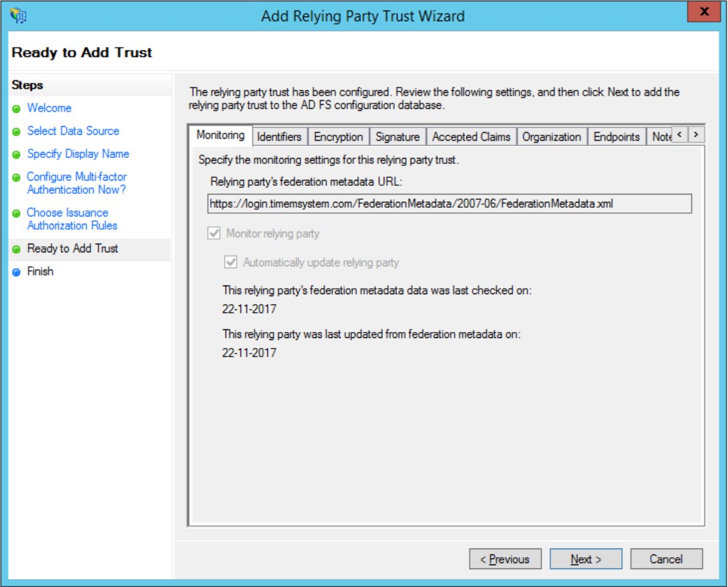Viewport: 728px width, 587px height.
Task: Click the federation metadata URL field
Action: [441, 204]
